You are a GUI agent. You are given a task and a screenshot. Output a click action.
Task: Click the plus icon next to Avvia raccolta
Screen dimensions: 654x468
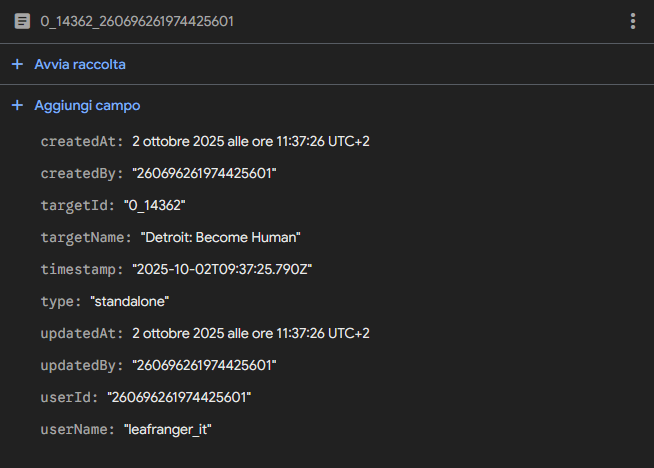coord(17,64)
